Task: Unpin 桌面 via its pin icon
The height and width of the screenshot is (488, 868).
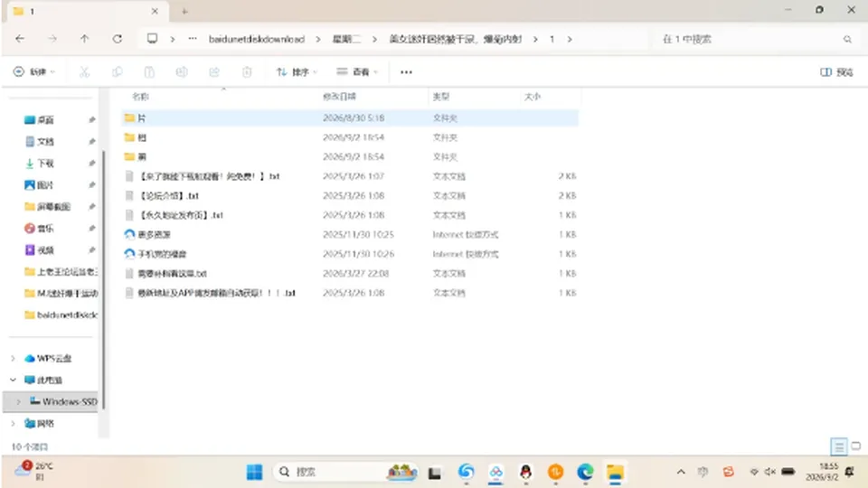Action: pyautogui.click(x=92, y=119)
